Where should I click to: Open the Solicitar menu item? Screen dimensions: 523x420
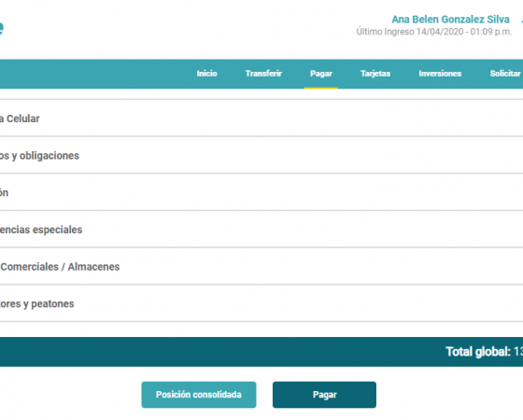pos(505,74)
